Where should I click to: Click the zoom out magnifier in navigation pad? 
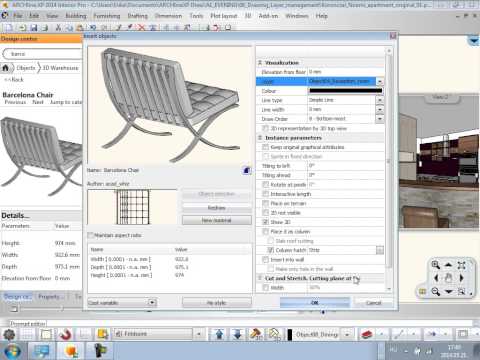(x=436, y=292)
